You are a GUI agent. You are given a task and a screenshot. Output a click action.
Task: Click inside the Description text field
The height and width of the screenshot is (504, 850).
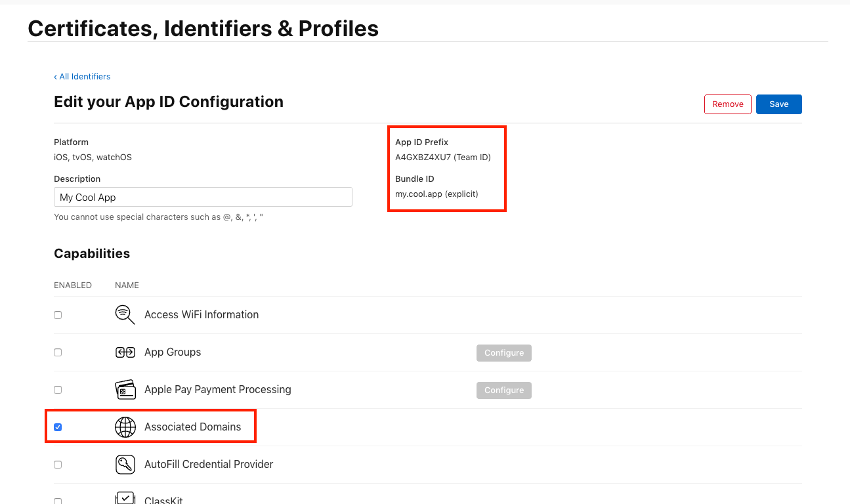click(202, 197)
